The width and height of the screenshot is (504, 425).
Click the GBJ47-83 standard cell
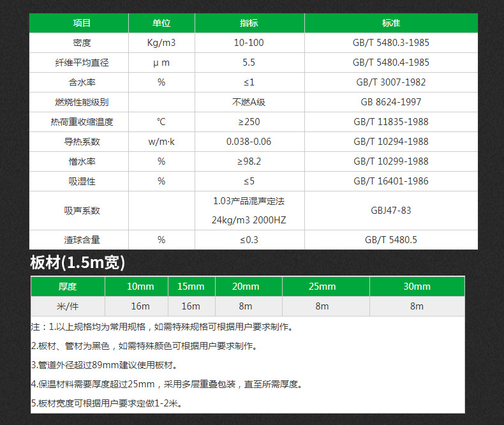point(390,211)
